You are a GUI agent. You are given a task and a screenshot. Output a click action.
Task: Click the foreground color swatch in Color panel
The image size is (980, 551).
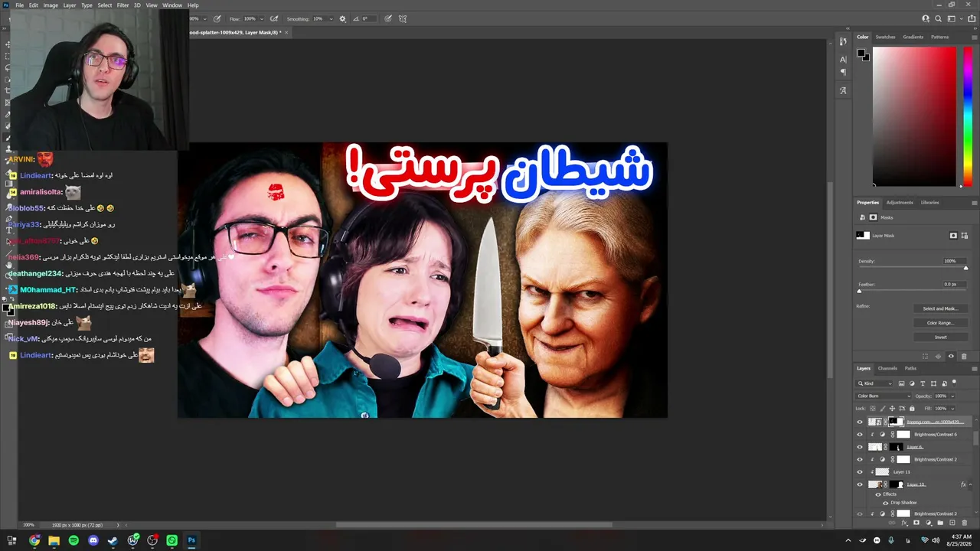pyautogui.click(x=862, y=54)
